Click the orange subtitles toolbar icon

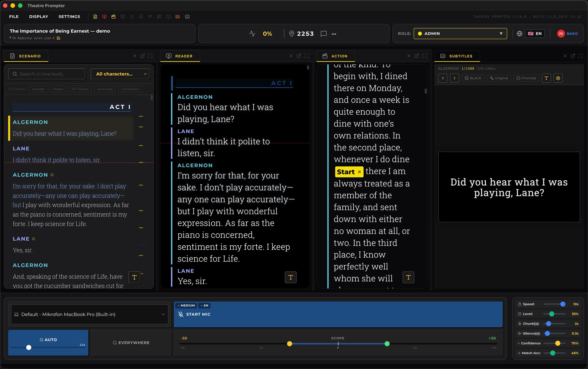coord(178,17)
